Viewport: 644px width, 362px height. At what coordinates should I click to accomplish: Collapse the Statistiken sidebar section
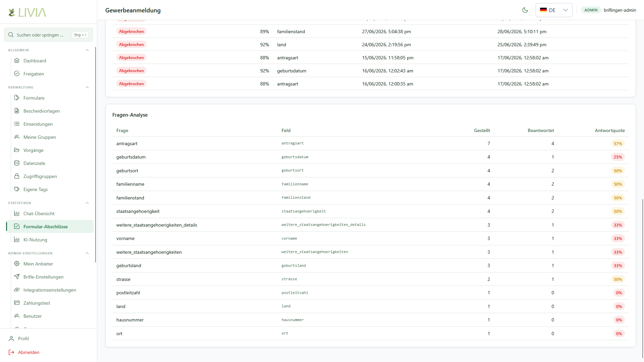[87, 203]
